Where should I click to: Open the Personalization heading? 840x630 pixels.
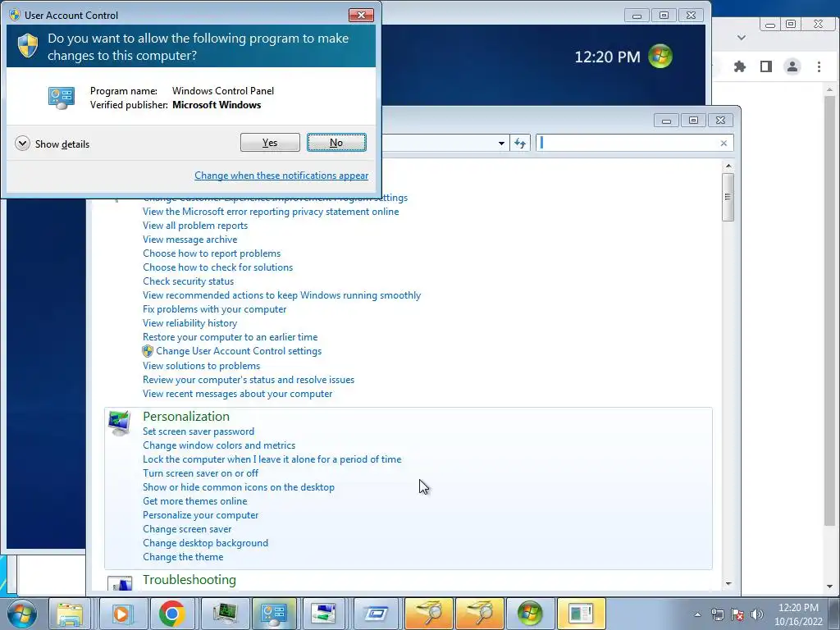[186, 416]
